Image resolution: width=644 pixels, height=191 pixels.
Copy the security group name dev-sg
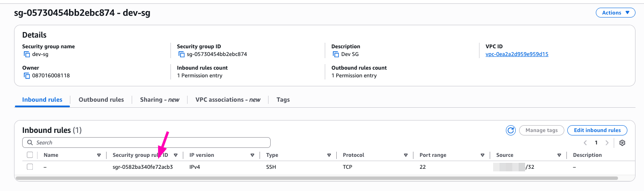coord(26,54)
